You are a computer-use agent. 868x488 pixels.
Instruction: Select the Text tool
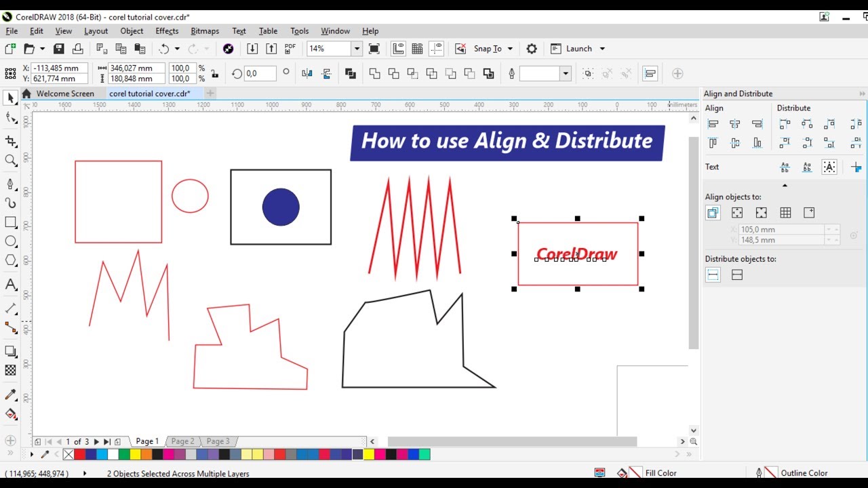click(10, 284)
